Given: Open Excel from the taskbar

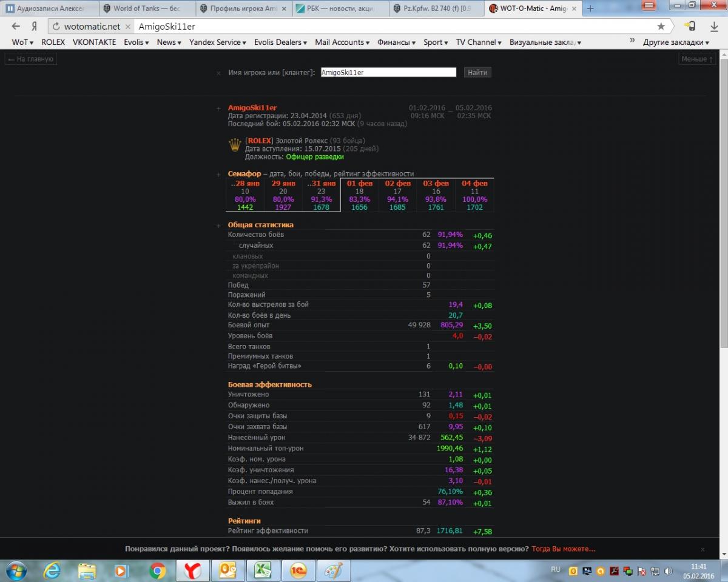Looking at the screenshot, I should pos(263,570).
